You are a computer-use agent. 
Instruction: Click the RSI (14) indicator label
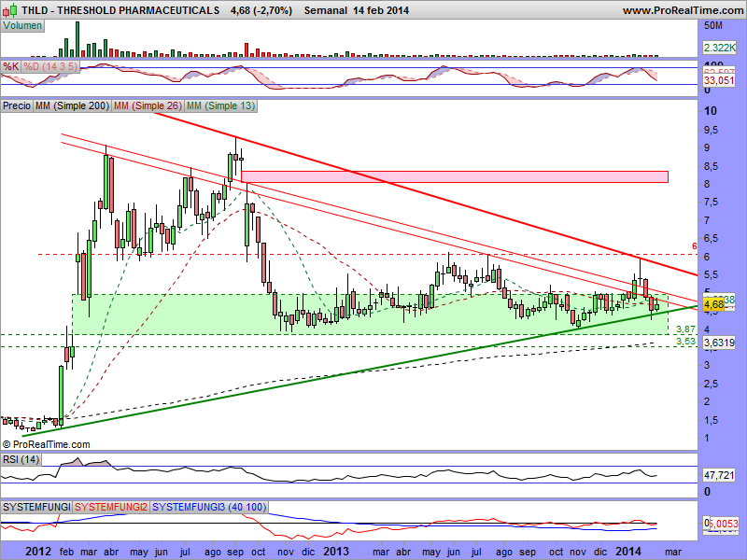pyautogui.click(x=21, y=459)
